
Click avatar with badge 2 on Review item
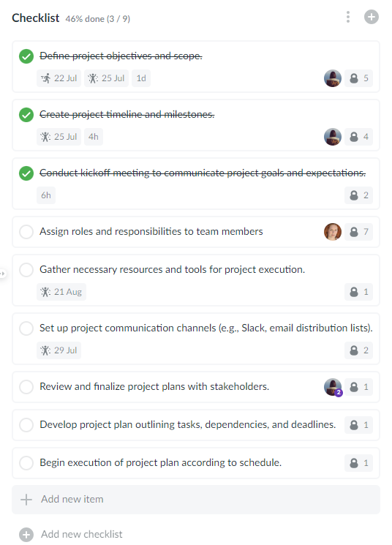tap(333, 387)
